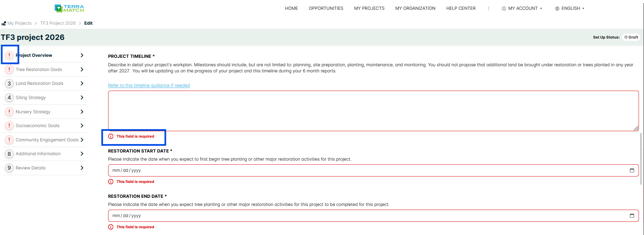This screenshot has width=644, height=235.
Task: Click the resize handle of the timeline textarea
Action: (x=636, y=128)
